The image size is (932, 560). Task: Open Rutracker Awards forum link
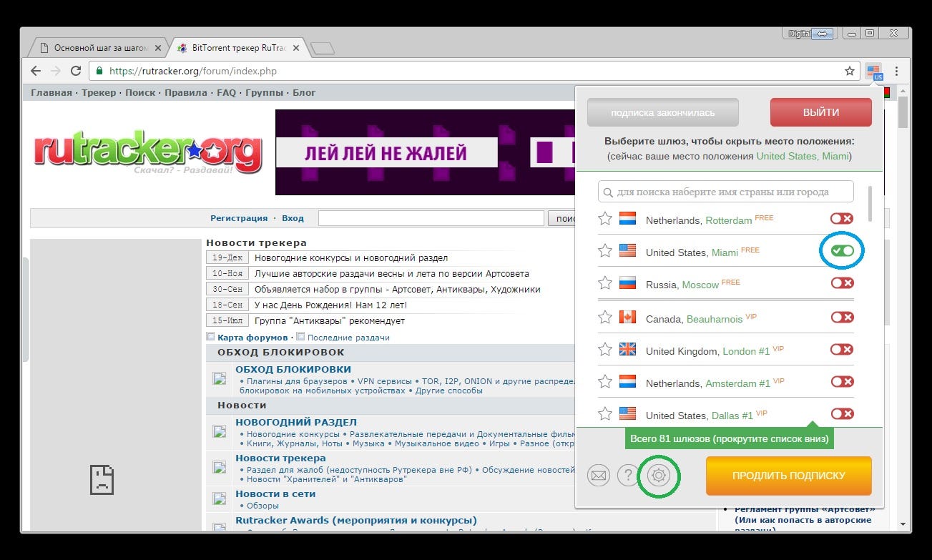(356, 520)
